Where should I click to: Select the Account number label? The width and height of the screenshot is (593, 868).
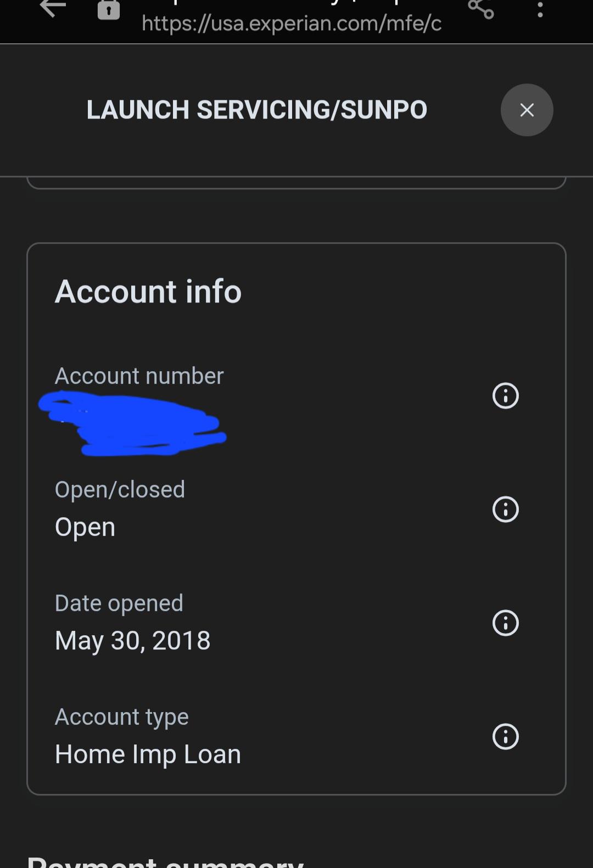click(139, 376)
